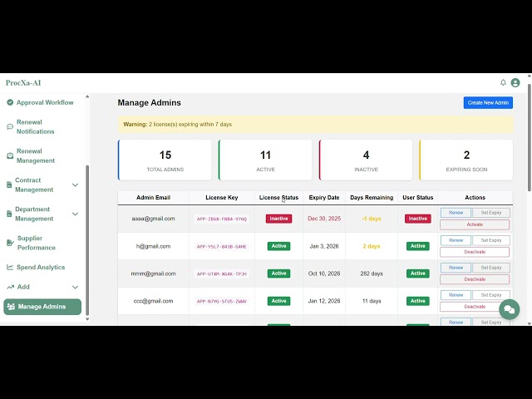This screenshot has height=399, width=532.
Task: Deactivate the mmm@gmail.com admin
Action: pos(475,279)
